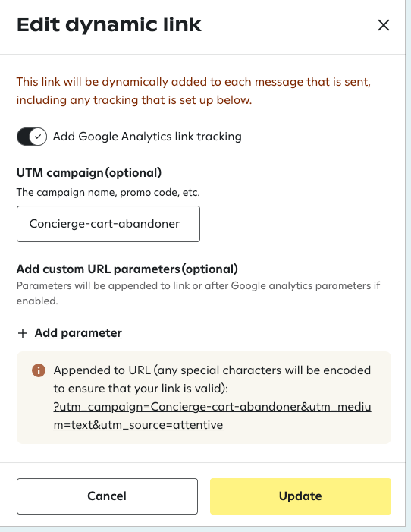The width and height of the screenshot is (411, 532).
Task: Select the 'UTM campaign (optional)' field label
Action: click(89, 173)
